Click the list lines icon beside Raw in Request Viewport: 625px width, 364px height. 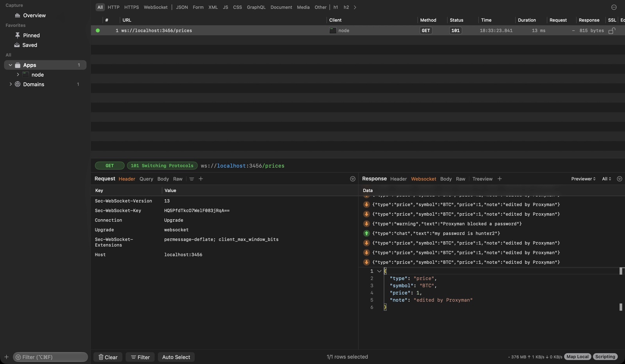pyautogui.click(x=191, y=179)
